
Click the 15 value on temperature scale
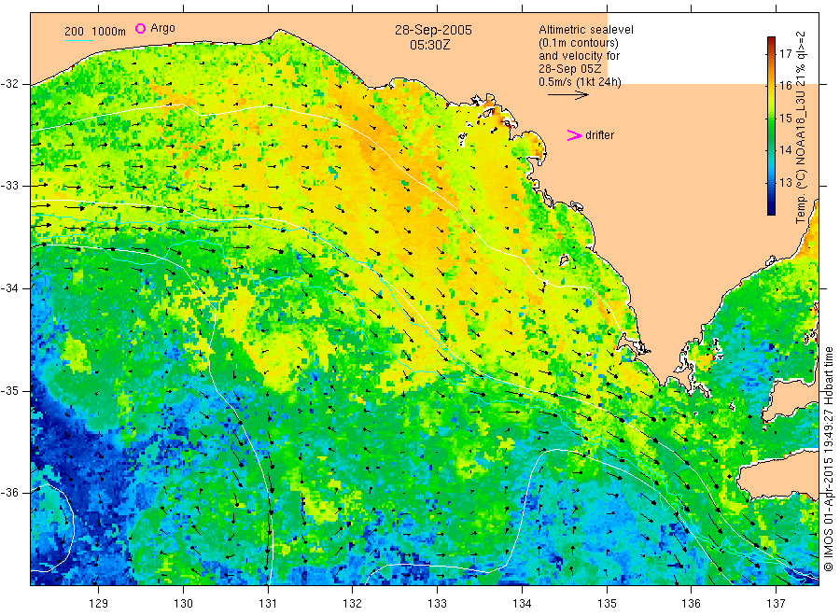tap(785, 118)
